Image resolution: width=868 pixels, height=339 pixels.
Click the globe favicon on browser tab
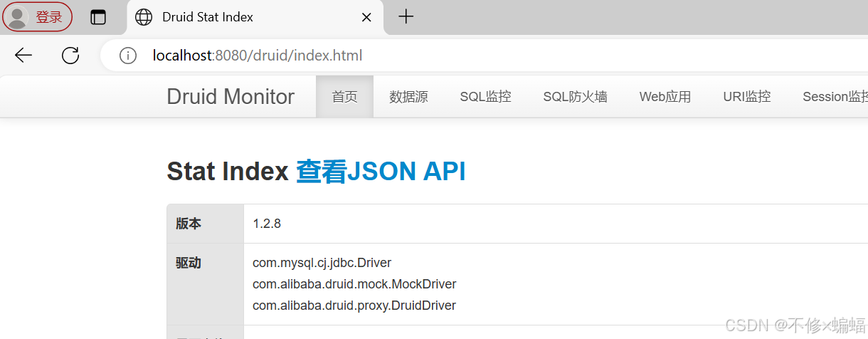tap(144, 17)
